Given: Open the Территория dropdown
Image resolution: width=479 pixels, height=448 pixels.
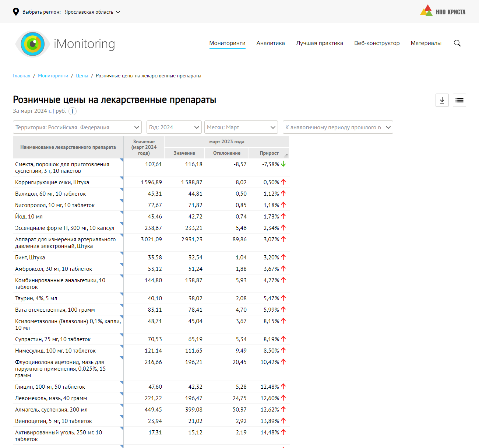Looking at the screenshot, I should click(x=77, y=127).
